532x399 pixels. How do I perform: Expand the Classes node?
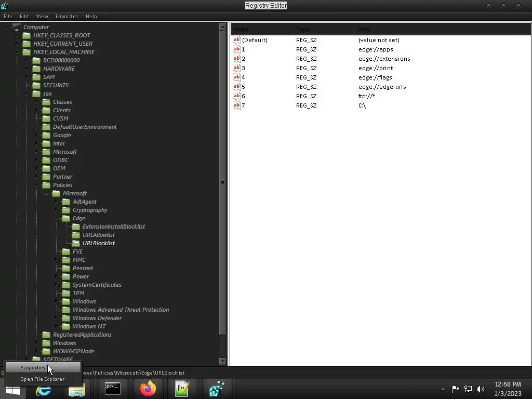tap(36, 102)
